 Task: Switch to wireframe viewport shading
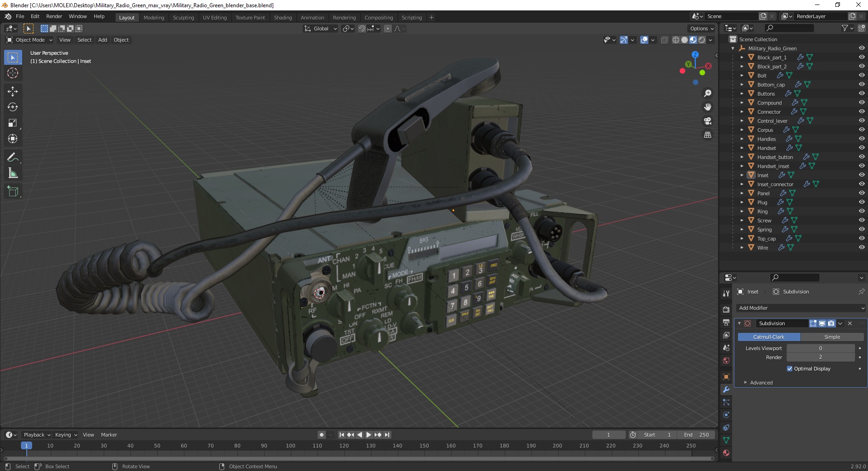click(x=676, y=40)
